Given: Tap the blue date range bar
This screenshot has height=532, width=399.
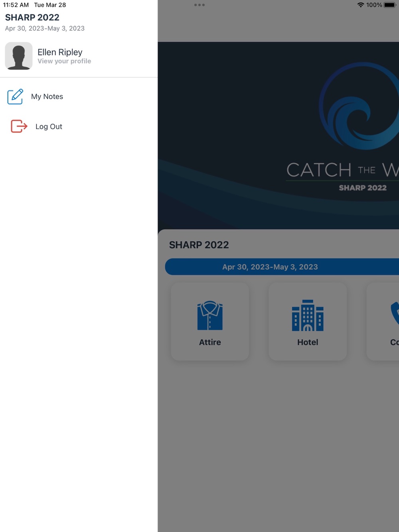Looking at the screenshot, I should click(282, 267).
